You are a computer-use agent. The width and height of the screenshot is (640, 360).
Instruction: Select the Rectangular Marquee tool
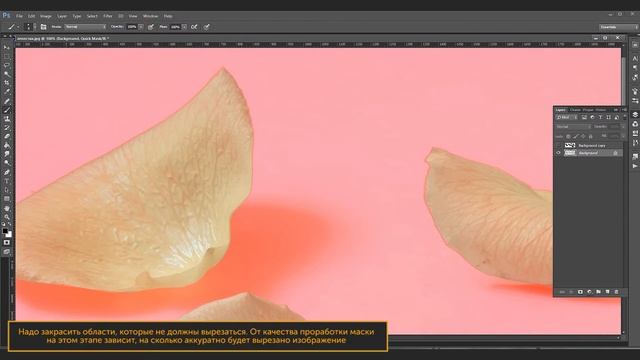[7, 57]
